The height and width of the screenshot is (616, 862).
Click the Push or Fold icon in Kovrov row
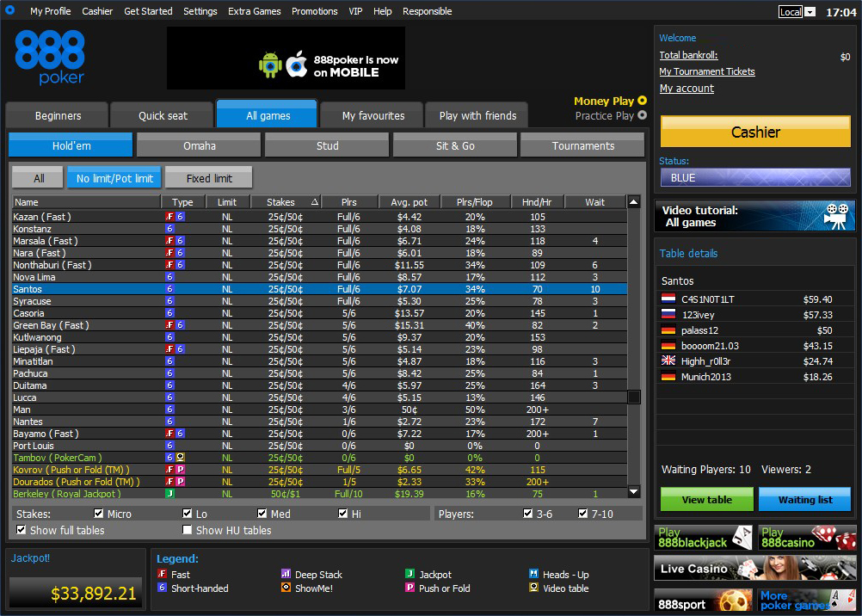click(180, 470)
